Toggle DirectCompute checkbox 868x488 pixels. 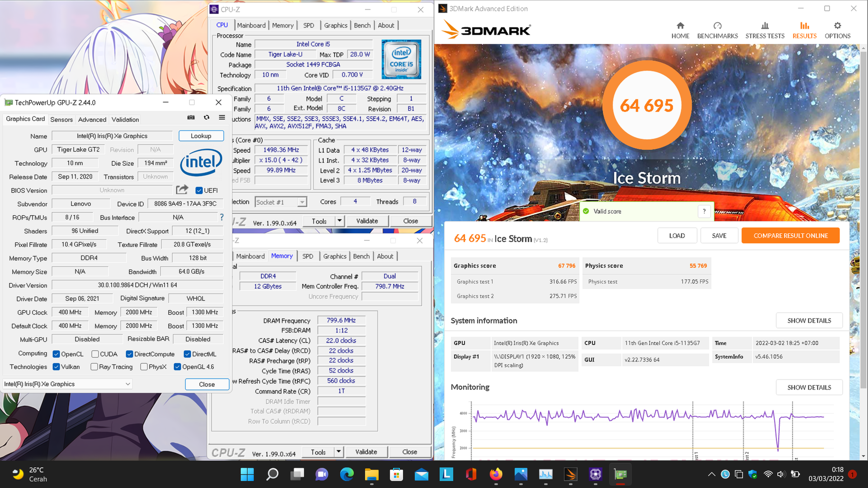129,354
